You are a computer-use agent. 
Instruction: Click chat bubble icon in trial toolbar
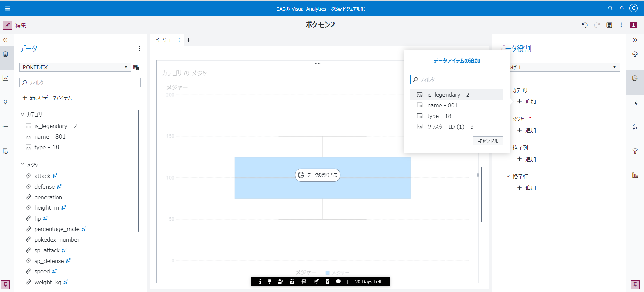tap(338, 282)
